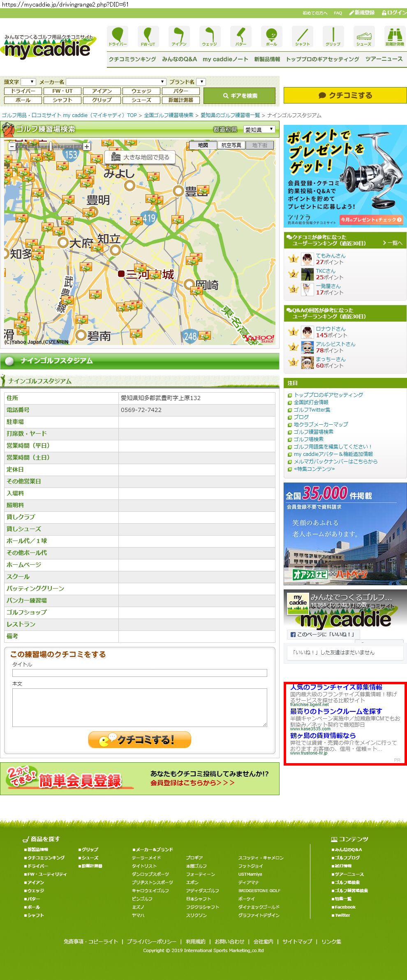Image resolution: width=407 pixels, height=980 pixels.
Task: Open 初めての方へ link in top bar
Action: click(315, 13)
